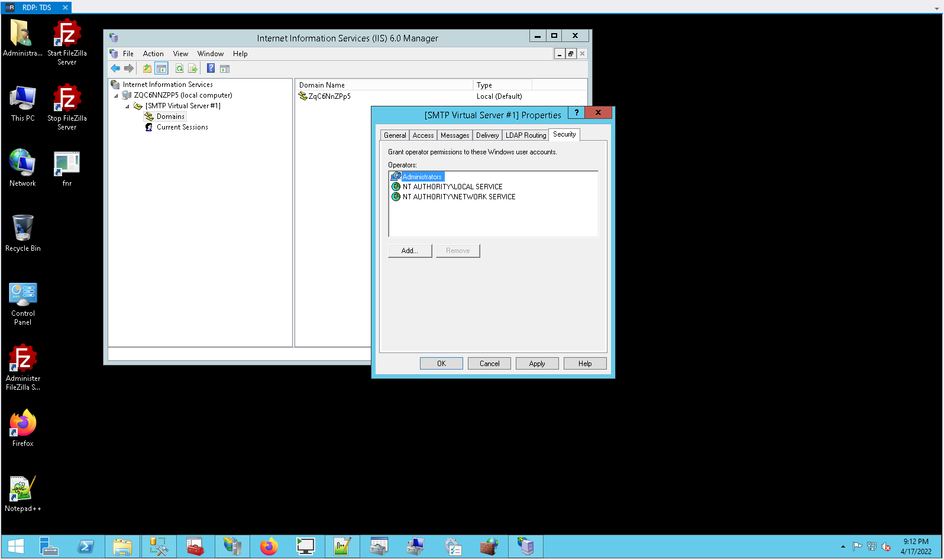Switch to the Messages tab
The image size is (944, 560).
click(x=455, y=135)
